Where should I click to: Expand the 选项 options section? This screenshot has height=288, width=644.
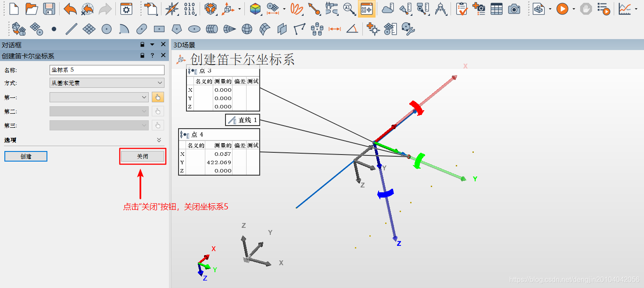tap(159, 140)
